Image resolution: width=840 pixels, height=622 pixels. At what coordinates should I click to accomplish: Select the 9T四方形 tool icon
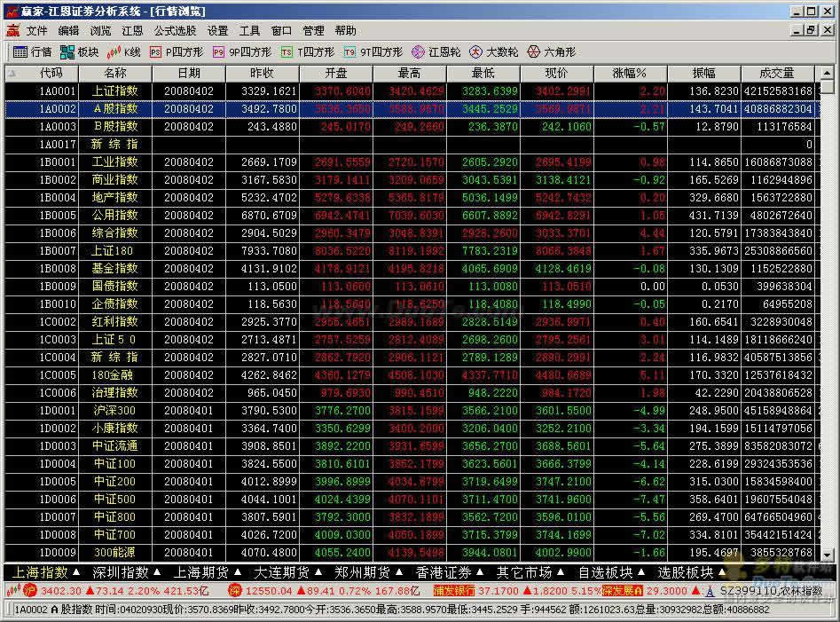(349, 52)
